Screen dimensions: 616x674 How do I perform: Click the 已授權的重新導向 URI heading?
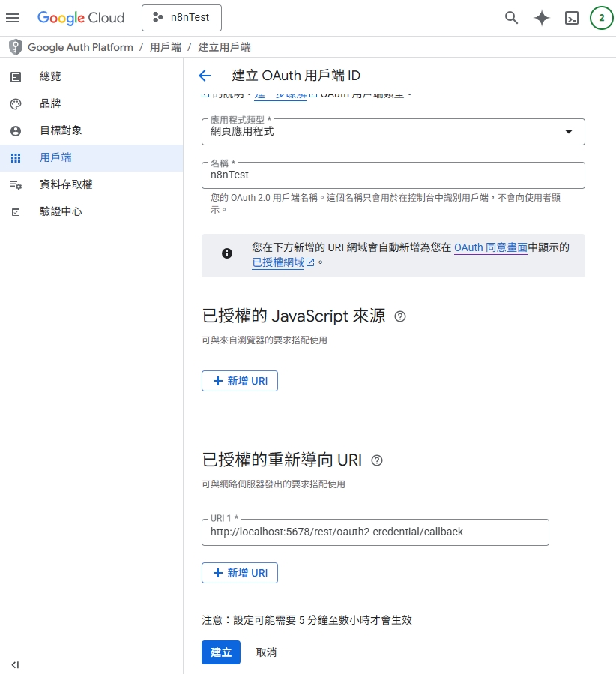(282, 460)
